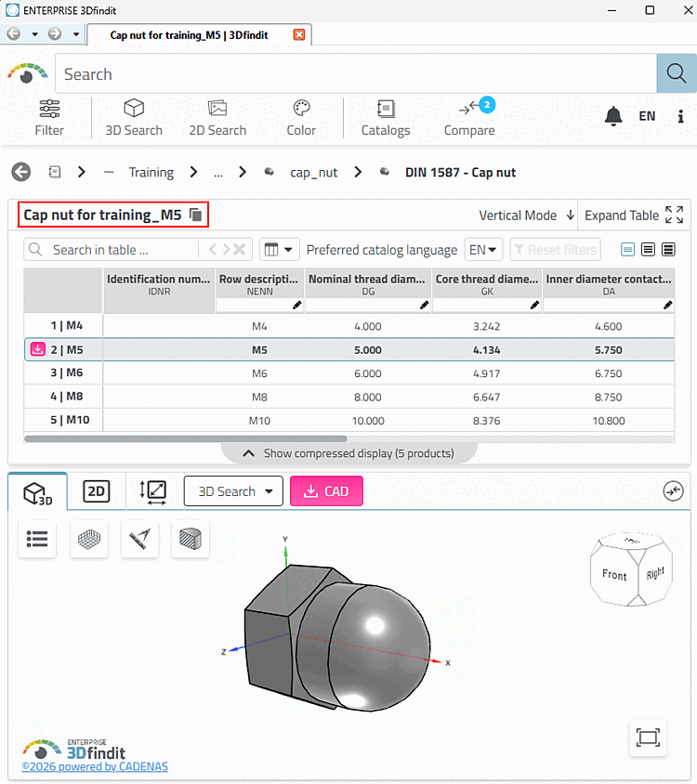Image resolution: width=697 pixels, height=784 pixels.
Task: Select the 4 | M8 table row
Action: [x=349, y=397]
